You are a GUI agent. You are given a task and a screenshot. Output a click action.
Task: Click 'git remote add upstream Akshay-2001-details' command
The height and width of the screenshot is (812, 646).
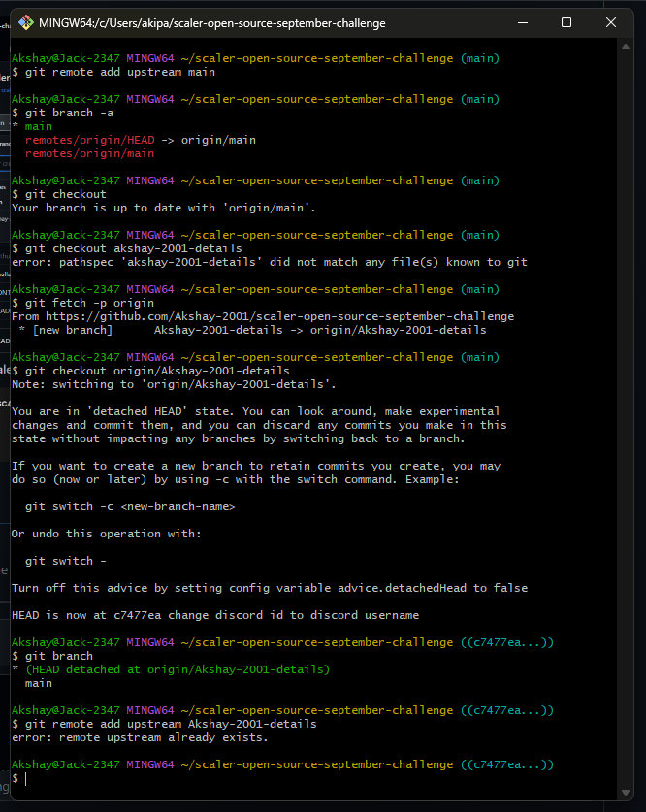(x=171, y=724)
